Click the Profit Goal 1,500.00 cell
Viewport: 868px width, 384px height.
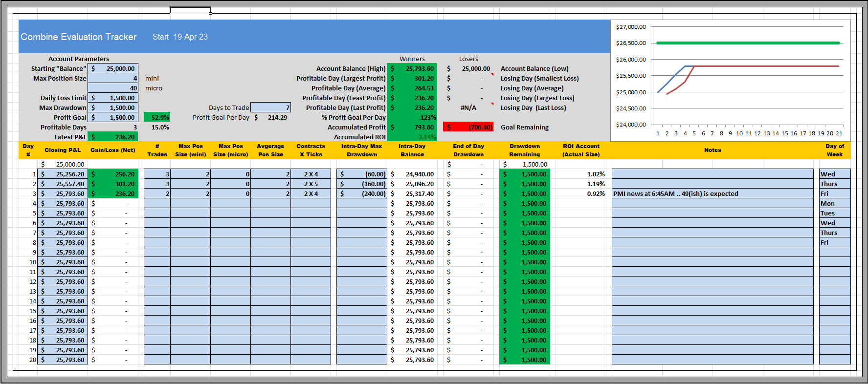point(113,117)
